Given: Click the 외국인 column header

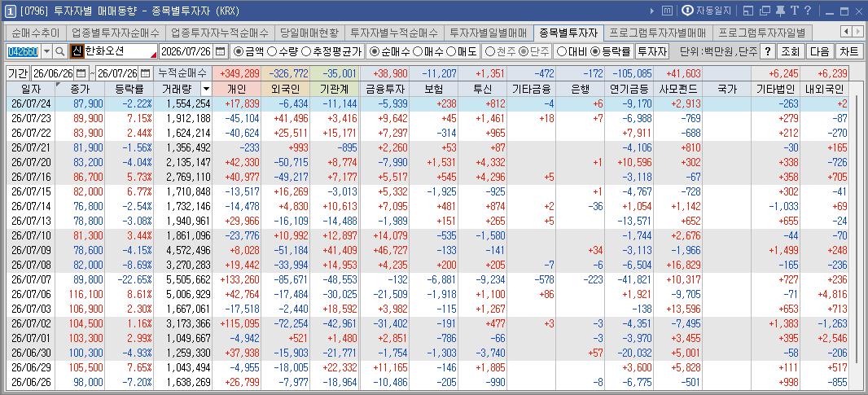Looking at the screenshot, I should (x=286, y=89).
